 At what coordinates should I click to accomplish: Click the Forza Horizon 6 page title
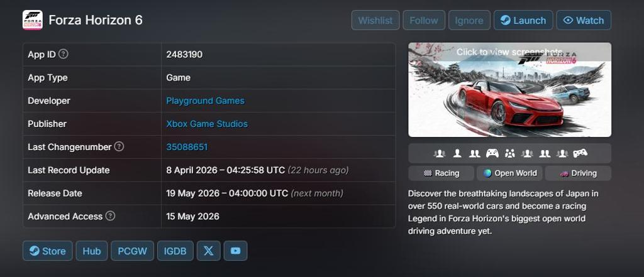point(96,20)
